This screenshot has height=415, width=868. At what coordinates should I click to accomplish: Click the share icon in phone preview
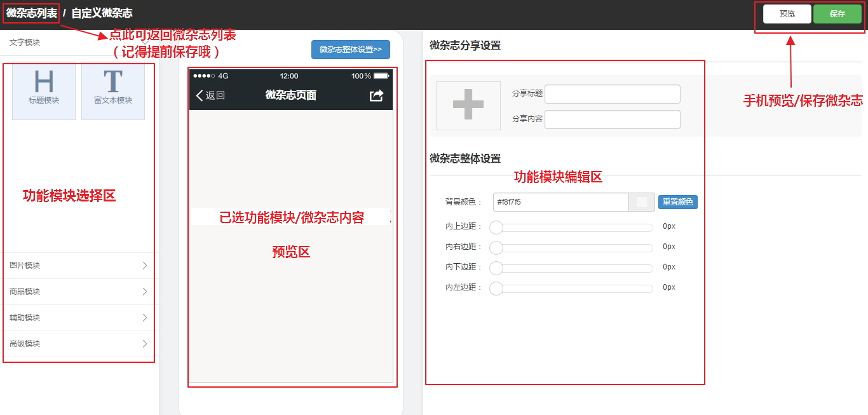pyautogui.click(x=377, y=95)
